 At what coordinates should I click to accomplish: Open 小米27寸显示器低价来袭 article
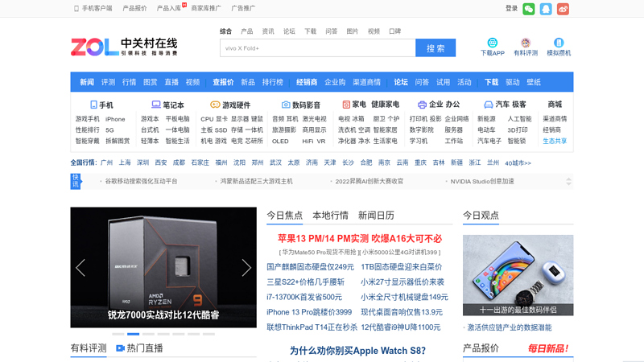pos(402,282)
